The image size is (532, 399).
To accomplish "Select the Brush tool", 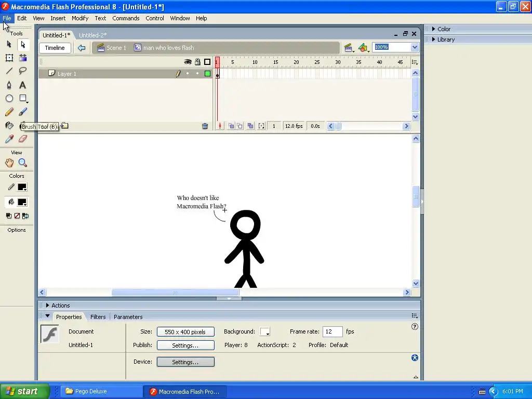I will coord(23,112).
